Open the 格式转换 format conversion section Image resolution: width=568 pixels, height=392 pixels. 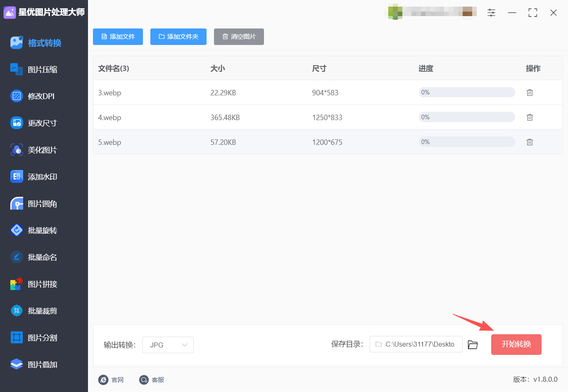[44, 43]
